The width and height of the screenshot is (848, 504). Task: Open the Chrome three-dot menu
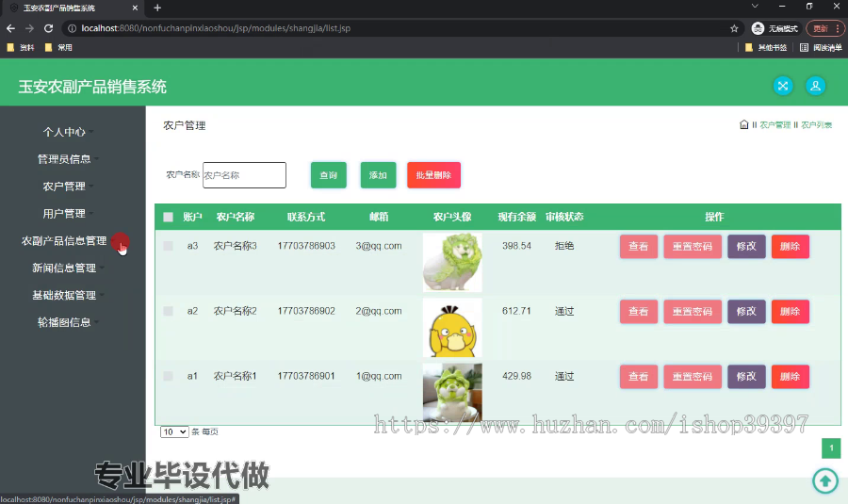[838, 28]
